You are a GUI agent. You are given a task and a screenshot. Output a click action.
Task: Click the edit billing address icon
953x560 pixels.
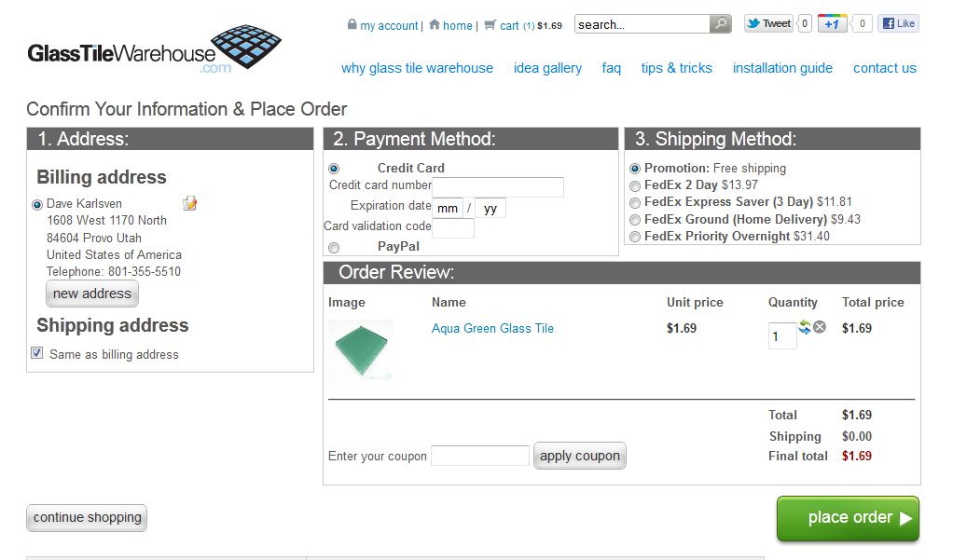pyautogui.click(x=190, y=203)
